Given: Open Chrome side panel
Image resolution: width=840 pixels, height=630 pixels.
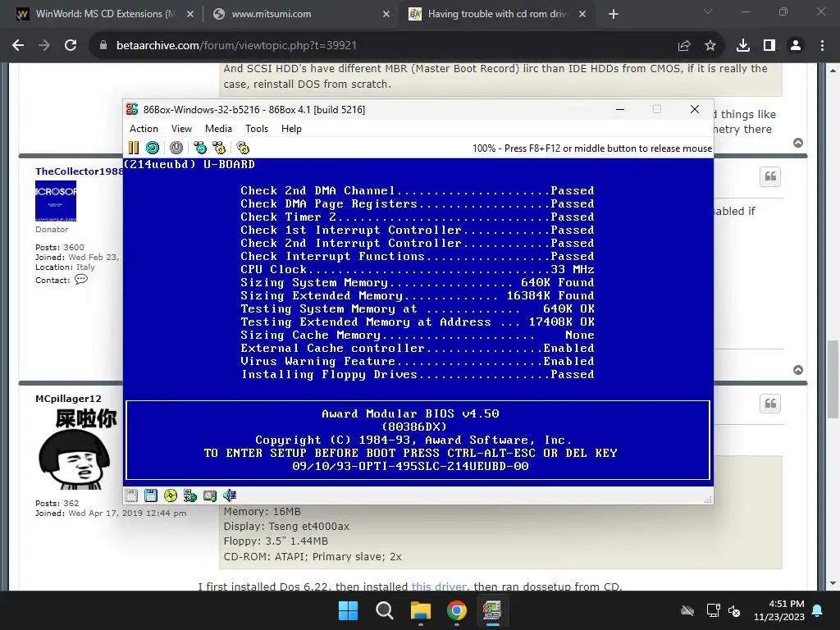Looking at the screenshot, I should point(769,46).
